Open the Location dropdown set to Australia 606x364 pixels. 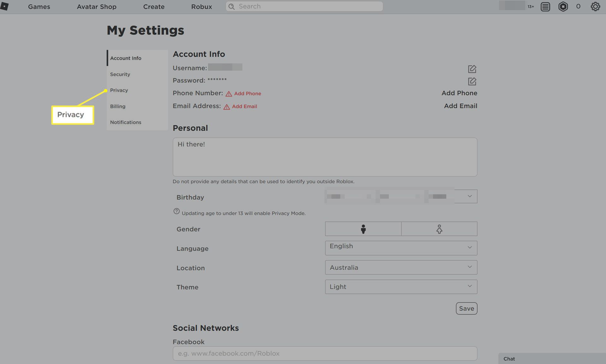point(401,267)
